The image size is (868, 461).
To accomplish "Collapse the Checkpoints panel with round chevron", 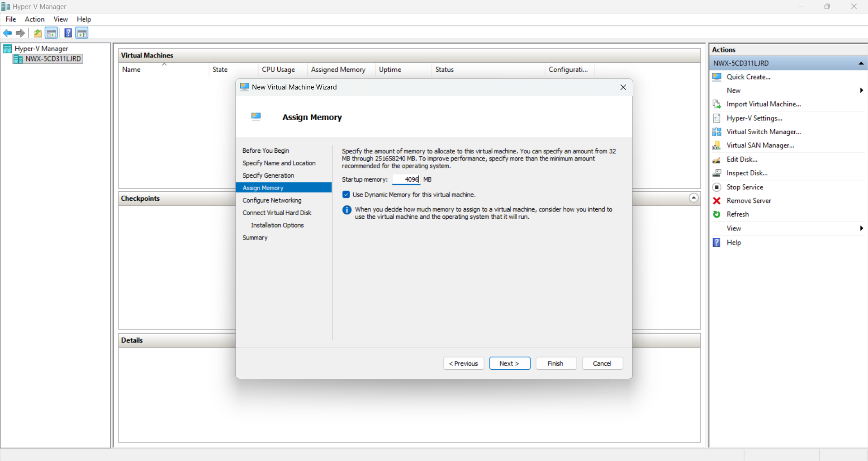I will tap(693, 198).
